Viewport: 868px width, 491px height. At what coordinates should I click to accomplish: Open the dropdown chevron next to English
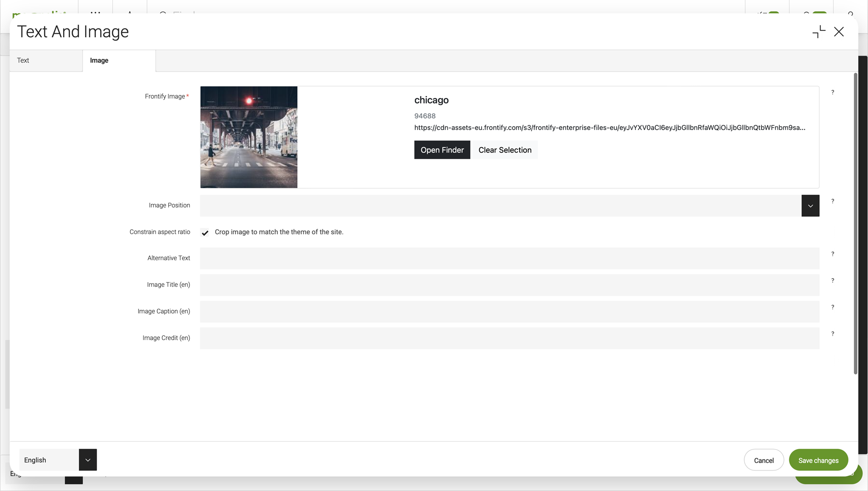click(88, 460)
